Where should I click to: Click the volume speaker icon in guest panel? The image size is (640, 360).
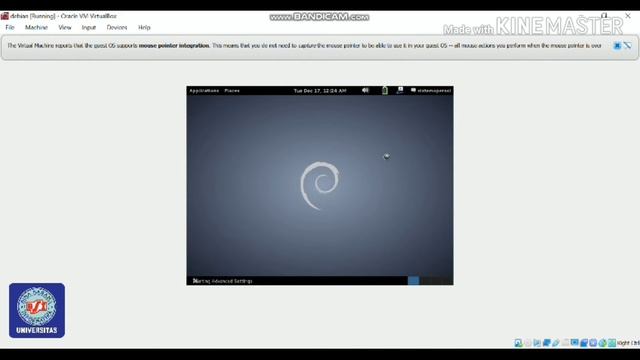[x=365, y=90]
